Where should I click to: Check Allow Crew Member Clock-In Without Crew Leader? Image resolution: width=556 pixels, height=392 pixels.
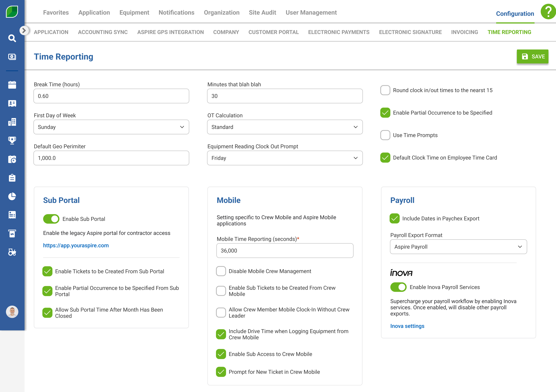(221, 313)
